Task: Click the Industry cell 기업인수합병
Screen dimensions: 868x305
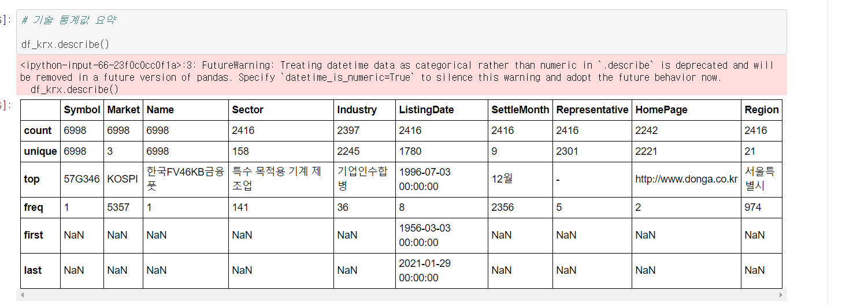Action: pyautogui.click(x=365, y=179)
